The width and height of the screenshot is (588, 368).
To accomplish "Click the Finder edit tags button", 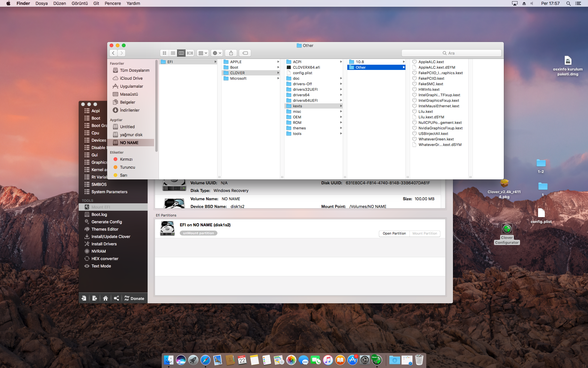I will pos(245,53).
